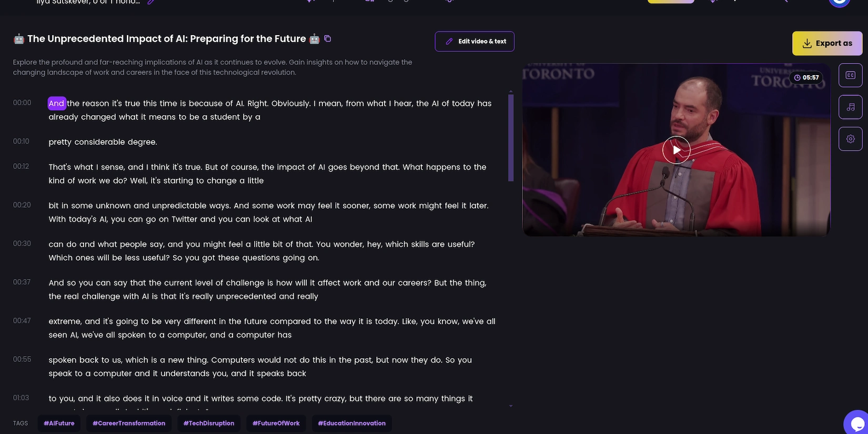The image size is (868, 434).
Task: Click the #EducationInnovation tag
Action: coord(351,423)
